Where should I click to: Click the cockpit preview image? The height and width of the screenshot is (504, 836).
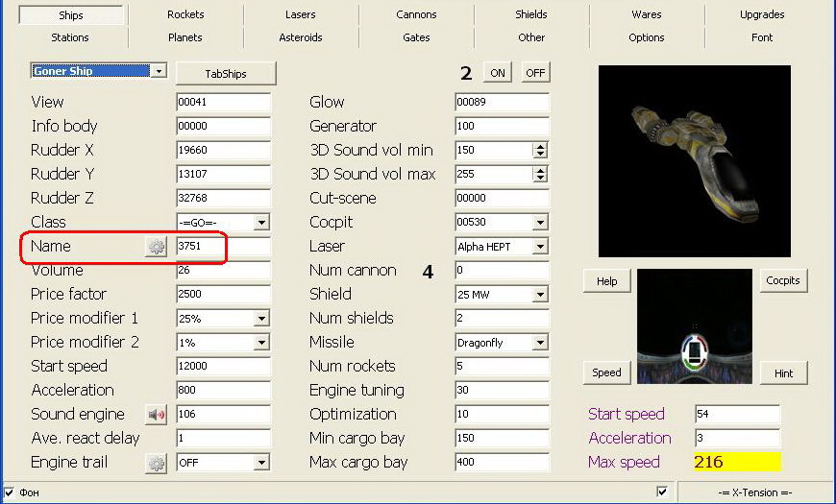(x=694, y=326)
